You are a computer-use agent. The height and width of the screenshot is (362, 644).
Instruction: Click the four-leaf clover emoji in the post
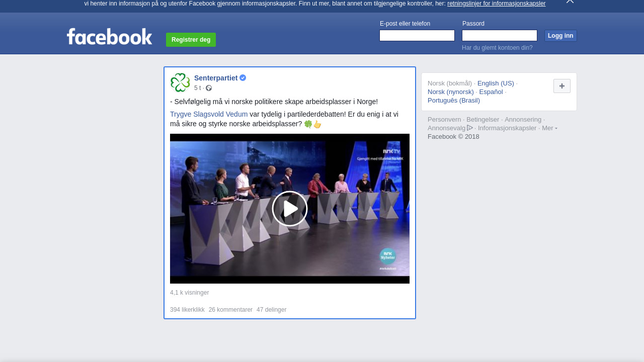[x=308, y=124]
